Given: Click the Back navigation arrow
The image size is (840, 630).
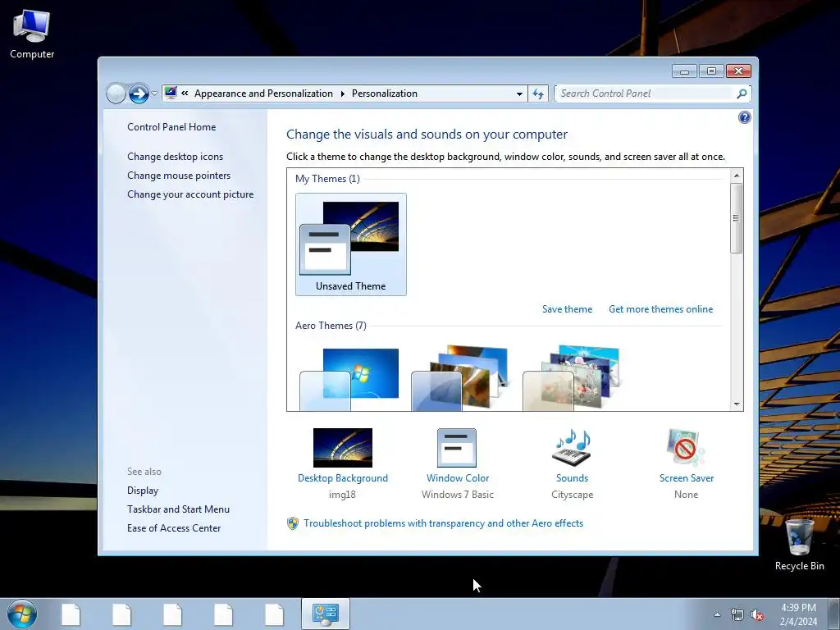Looking at the screenshot, I should coord(116,94).
